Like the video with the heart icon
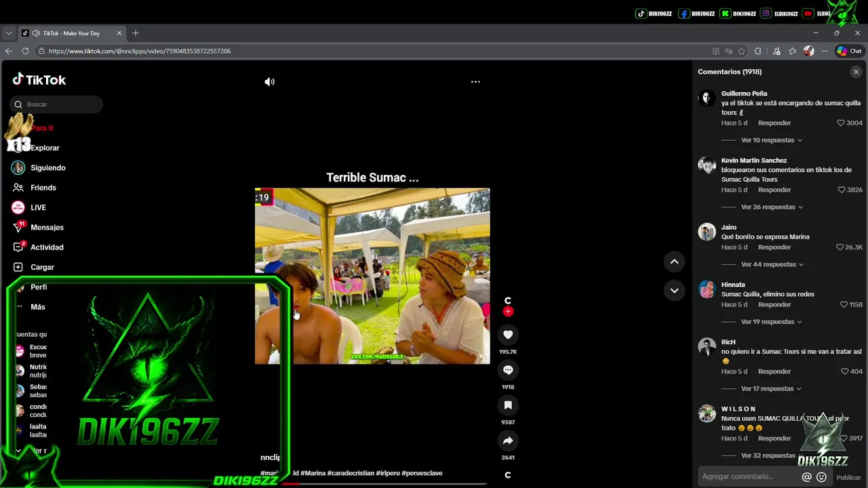Viewport: 868px width, 488px height. (x=508, y=334)
